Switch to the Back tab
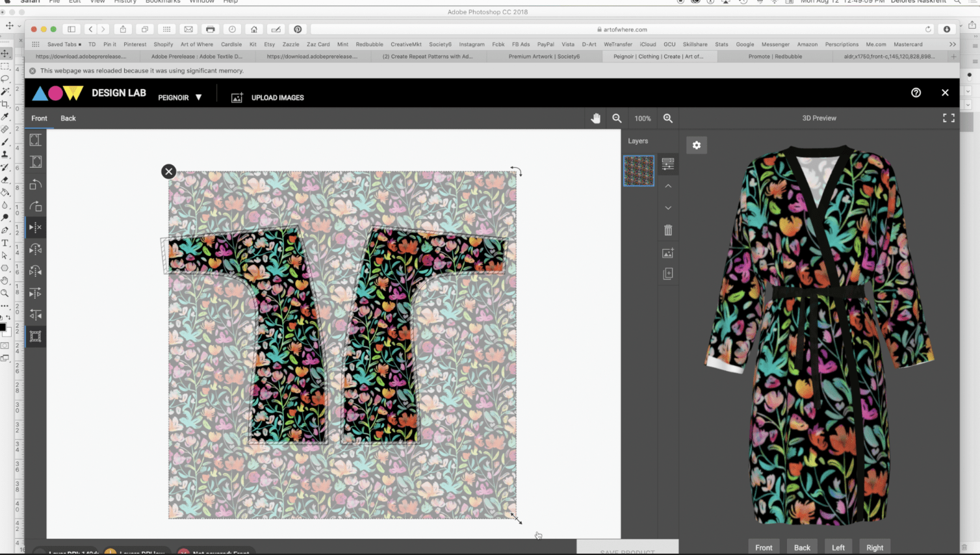 point(68,118)
